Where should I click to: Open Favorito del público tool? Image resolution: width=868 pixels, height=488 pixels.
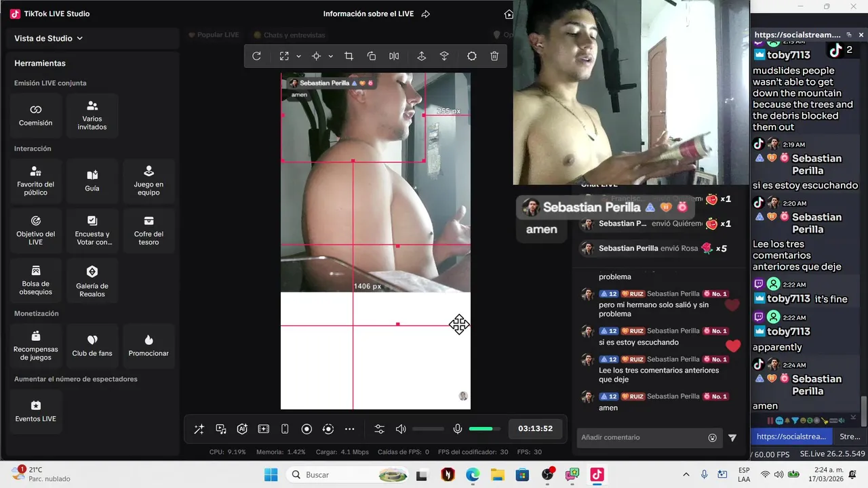point(36,181)
